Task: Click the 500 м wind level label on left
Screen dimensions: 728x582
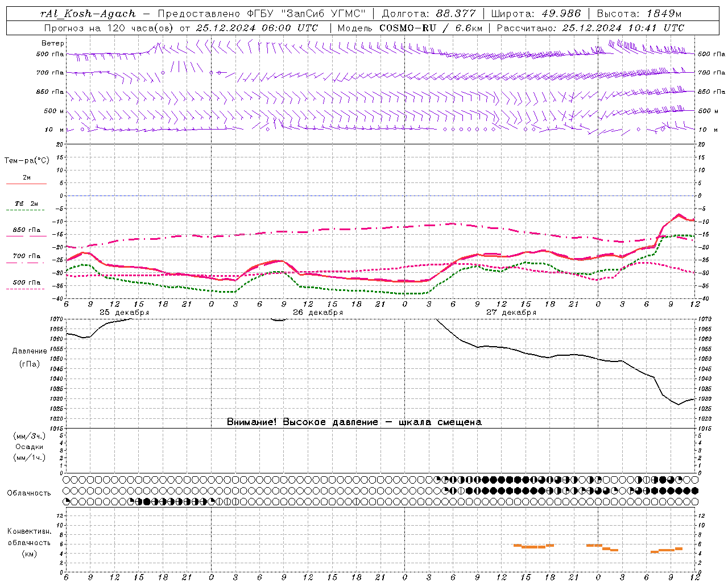Action: pos(55,111)
